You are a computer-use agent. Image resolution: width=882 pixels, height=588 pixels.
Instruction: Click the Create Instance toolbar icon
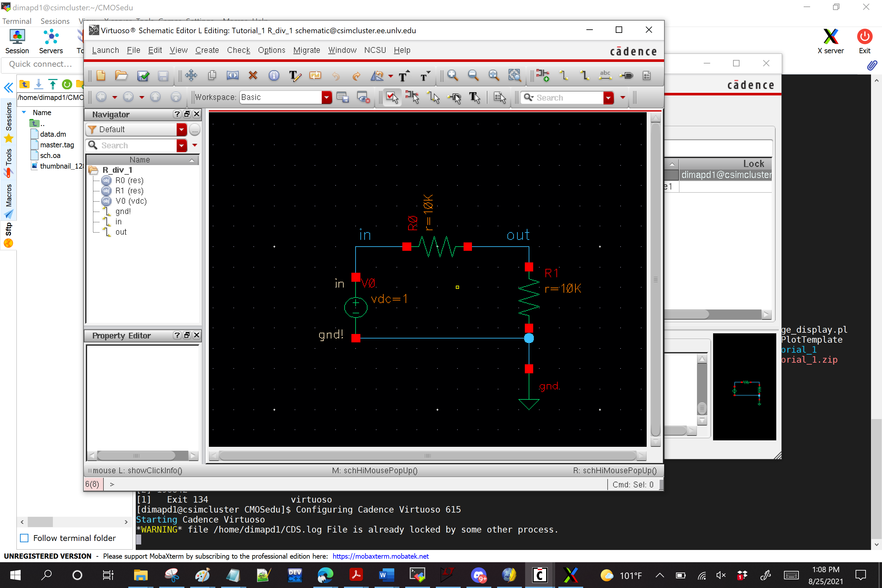pos(542,76)
